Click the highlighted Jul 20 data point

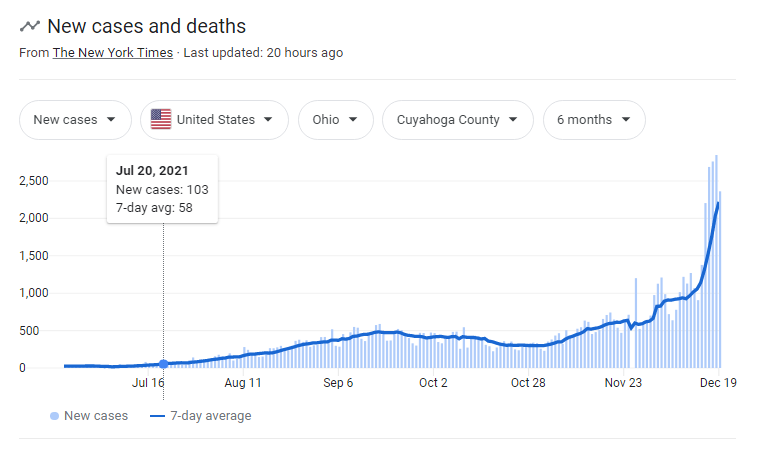click(x=163, y=364)
